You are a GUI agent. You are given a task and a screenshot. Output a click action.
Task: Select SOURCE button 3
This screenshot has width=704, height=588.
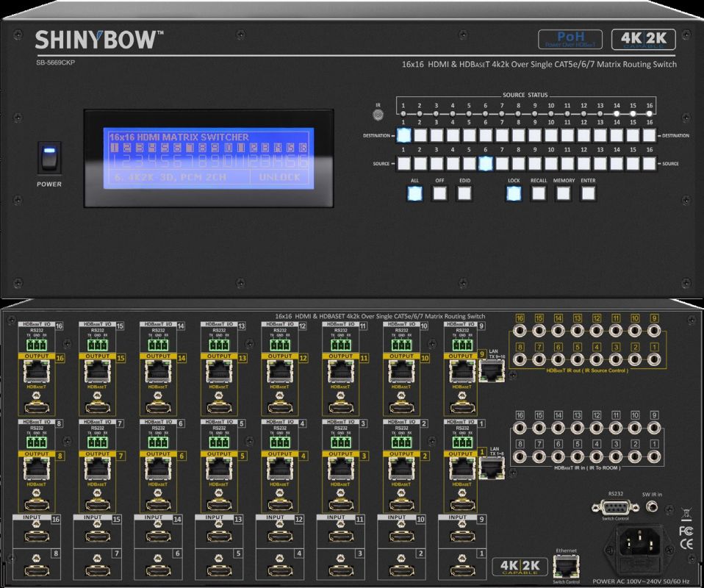[x=437, y=163]
